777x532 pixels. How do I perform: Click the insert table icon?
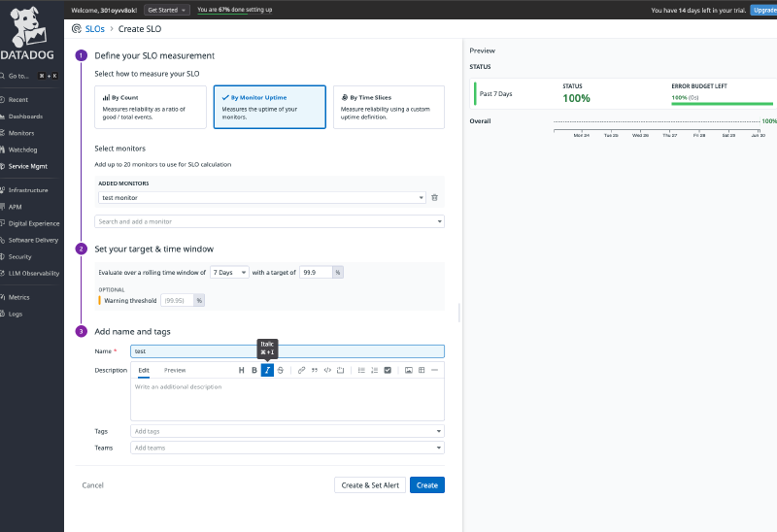point(422,370)
